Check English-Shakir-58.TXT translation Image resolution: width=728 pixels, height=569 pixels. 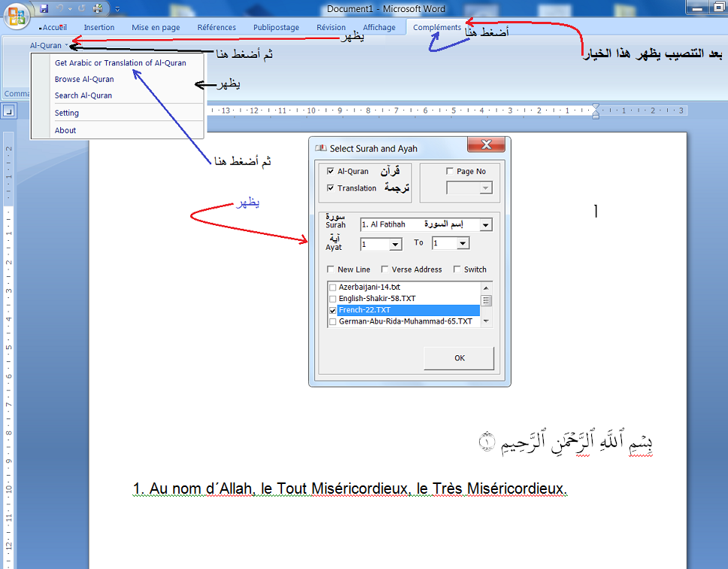[x=332, y=299]
